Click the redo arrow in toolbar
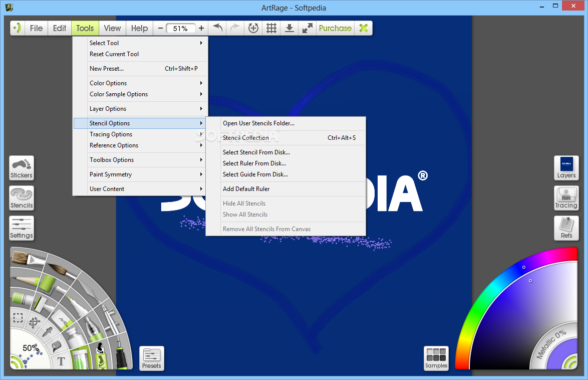 click(235, 28)
